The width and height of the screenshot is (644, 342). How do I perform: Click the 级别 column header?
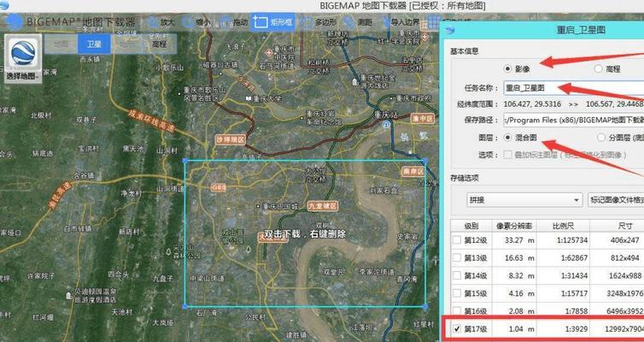point(471,226)
